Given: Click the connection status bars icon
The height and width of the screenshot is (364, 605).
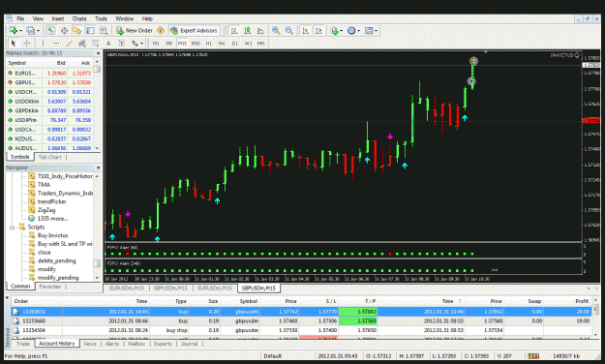Looking at the screenshot, I should click(x=533, y=356).
